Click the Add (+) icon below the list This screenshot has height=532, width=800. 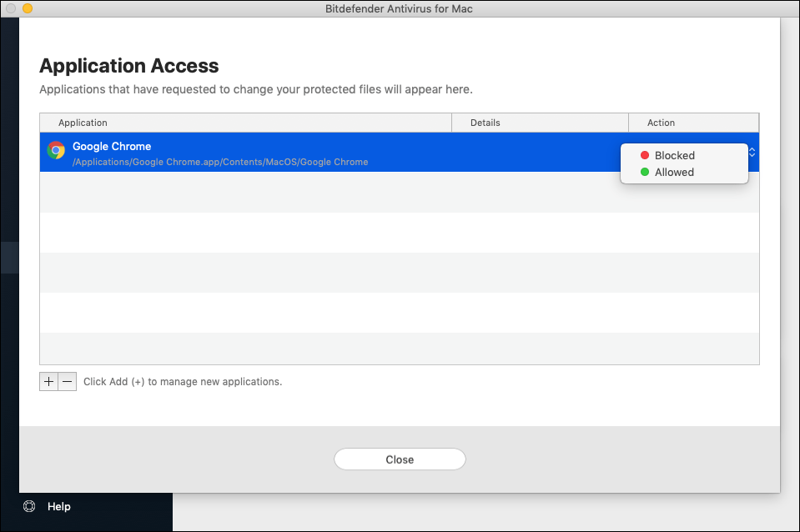pos(48,381)
